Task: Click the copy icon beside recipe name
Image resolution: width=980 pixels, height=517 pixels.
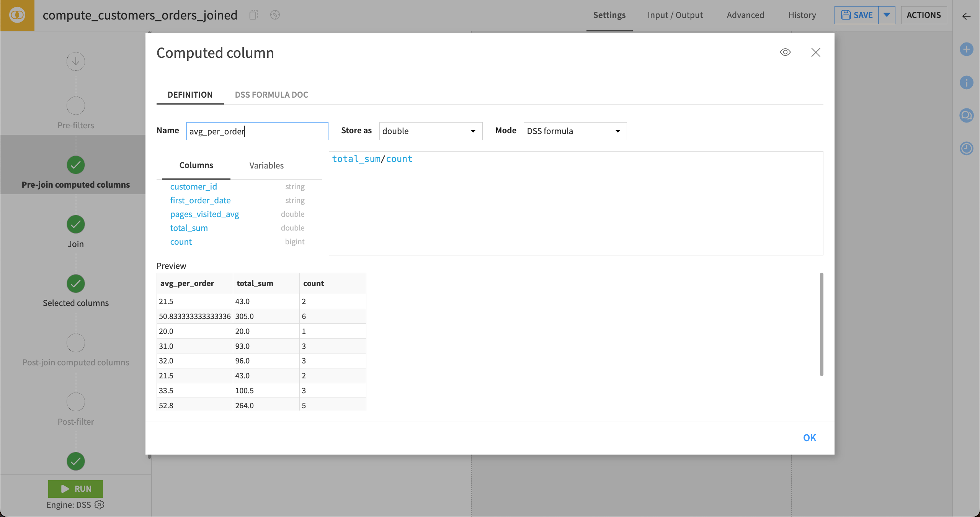Action: tap(253, 15)
